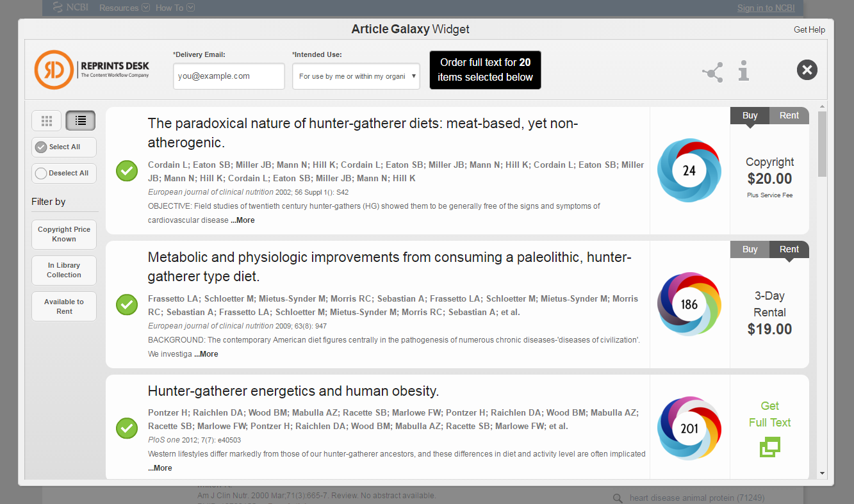Deselect the hunter-gatherer diets article checkmark
Image resolution: width=854 pixels, height=504 pixels.
coord(126,171)
